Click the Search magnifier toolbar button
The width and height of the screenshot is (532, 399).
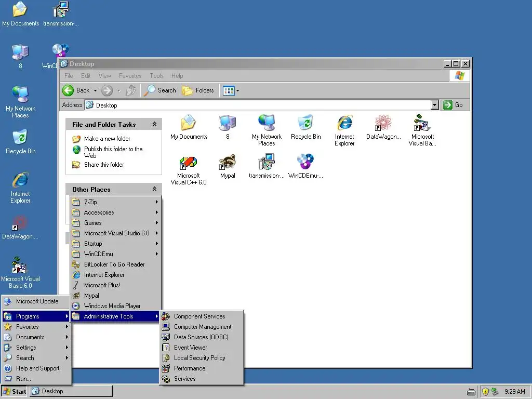click(160, 90)
